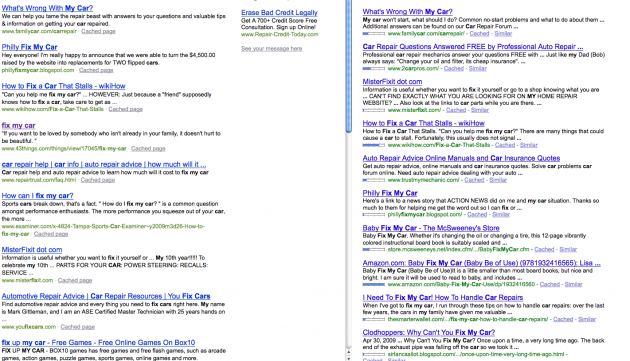The image size is (630, 361).
Task: Click 'Cached' for thesmarterwallet.com result
Action: tap(563, 320)
